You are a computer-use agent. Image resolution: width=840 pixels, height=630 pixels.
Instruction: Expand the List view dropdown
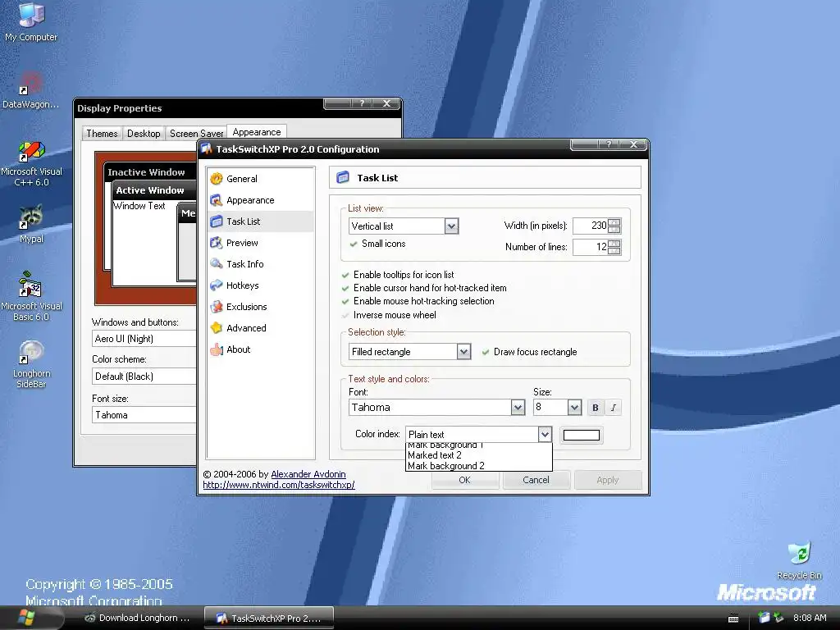click(452, 226)
